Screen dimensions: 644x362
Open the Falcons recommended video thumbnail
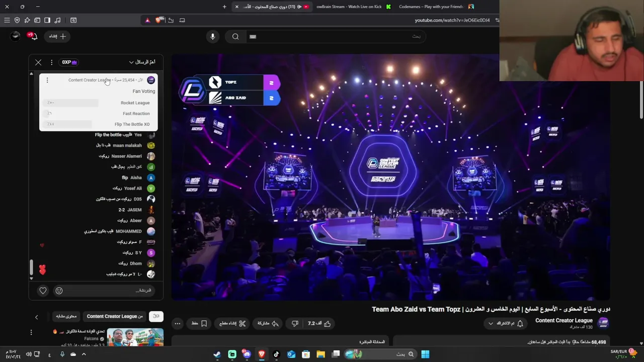pyautogui.click(x=135, y=337)
